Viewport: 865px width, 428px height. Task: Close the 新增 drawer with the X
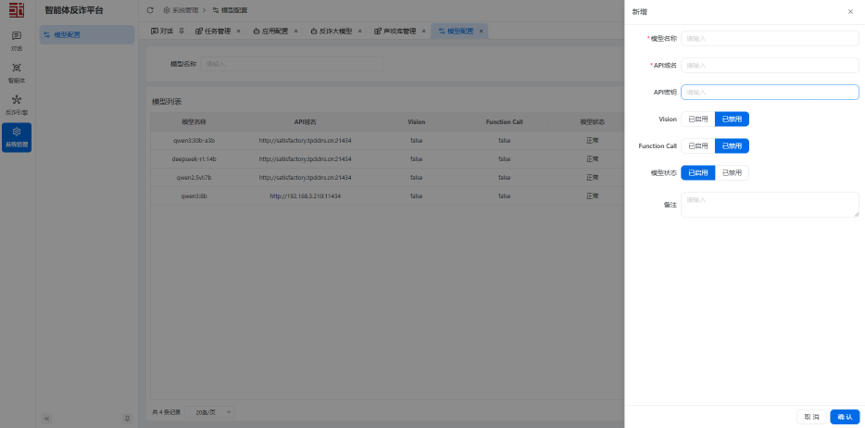tap(850, 12)
